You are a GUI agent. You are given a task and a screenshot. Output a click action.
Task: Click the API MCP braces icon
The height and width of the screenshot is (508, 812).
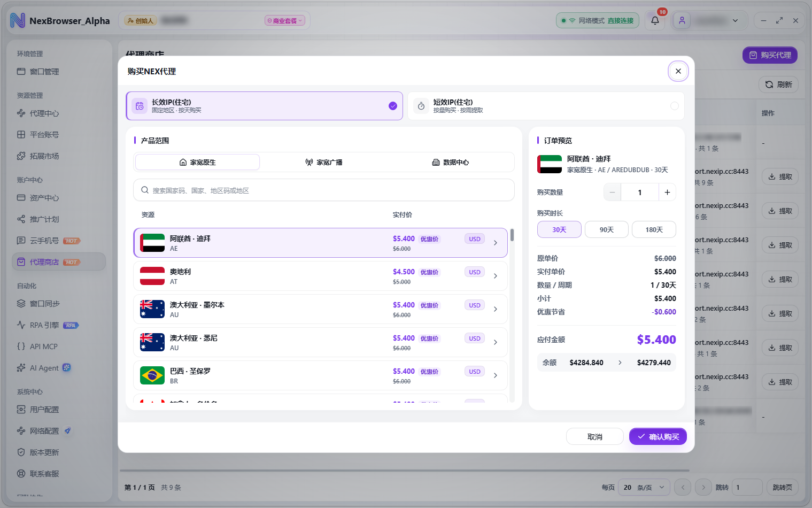[21, 347]
